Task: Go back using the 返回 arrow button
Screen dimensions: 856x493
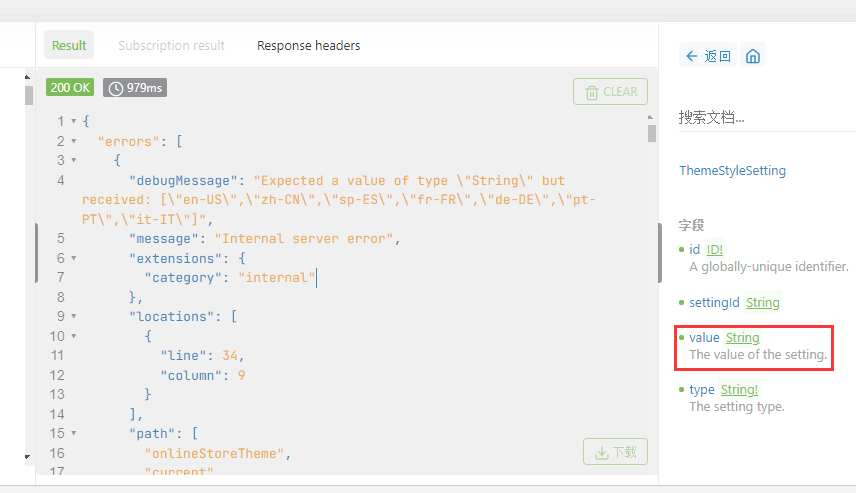Action: click(x=708, y=56)
